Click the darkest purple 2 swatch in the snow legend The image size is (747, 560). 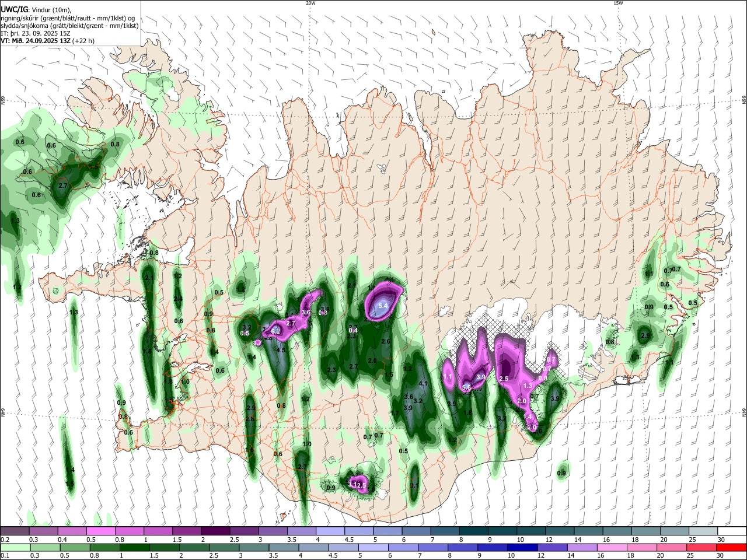click(215, 531)
